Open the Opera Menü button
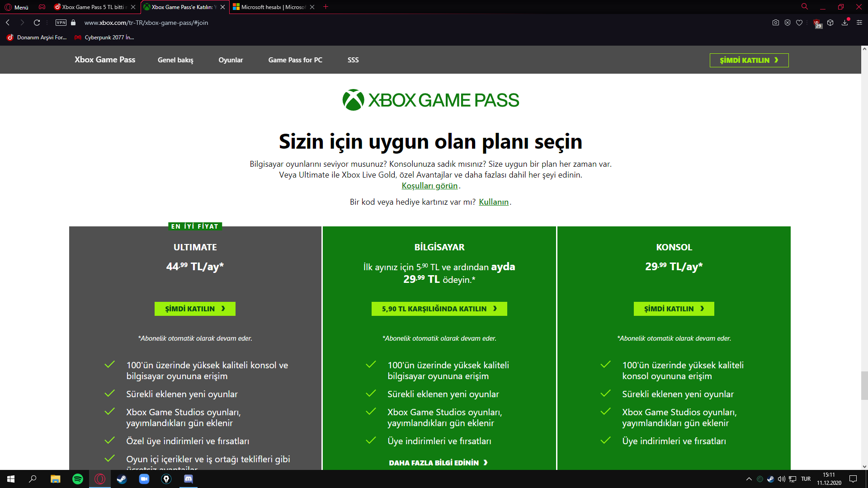Viewport: 868px width, 488px height. (x=16, y=7)
